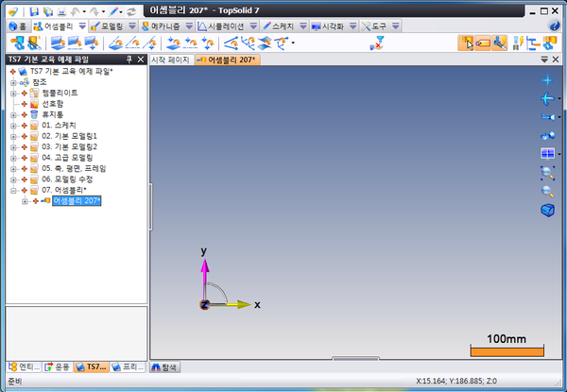The width and height of the screenshot is (567, 392).
Task: Collapse the 07. 어셈블리 folder node
Action: tap(13, 191)
